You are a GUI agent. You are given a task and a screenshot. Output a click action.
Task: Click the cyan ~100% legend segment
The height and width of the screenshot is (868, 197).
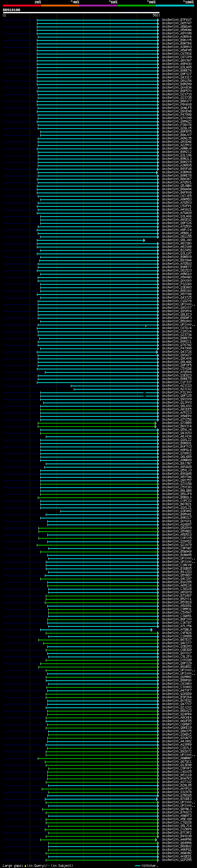[x=175, y=6]
